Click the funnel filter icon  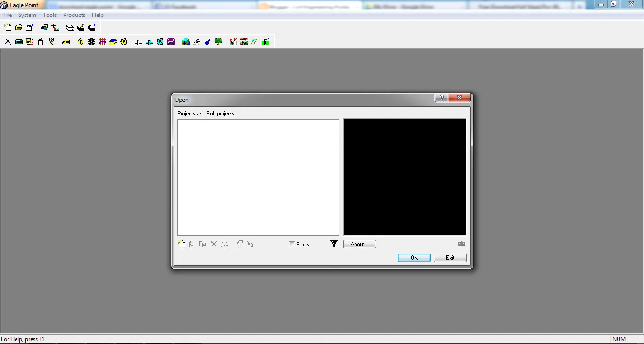[334, 244]
